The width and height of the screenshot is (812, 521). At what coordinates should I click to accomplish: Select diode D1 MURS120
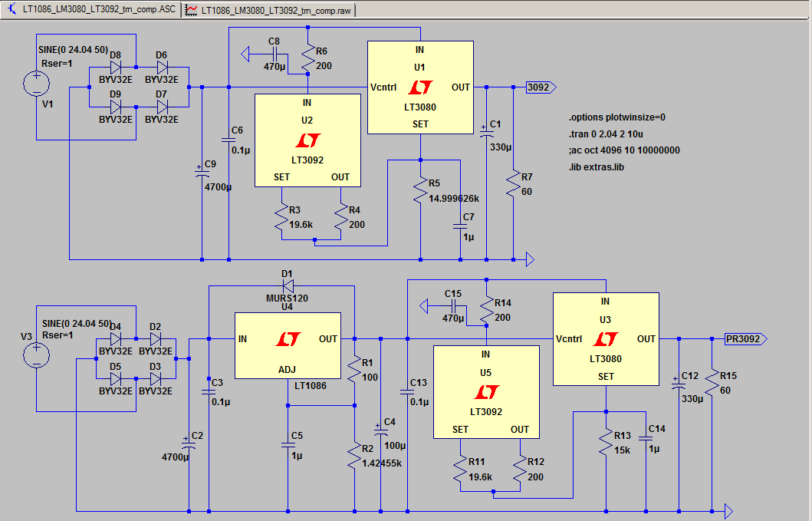tap(288, 285)
